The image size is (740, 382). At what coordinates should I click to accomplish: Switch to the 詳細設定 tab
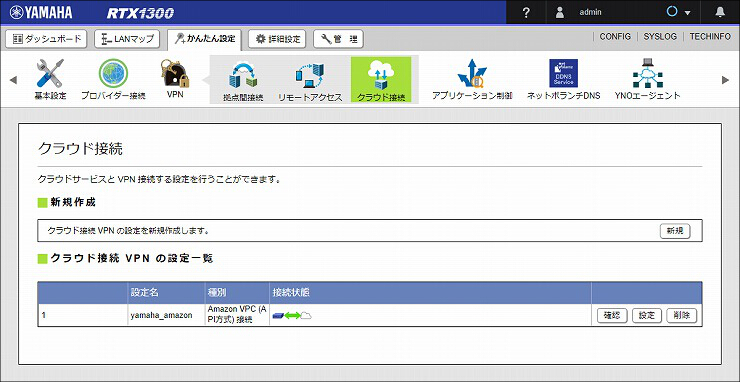278,39
